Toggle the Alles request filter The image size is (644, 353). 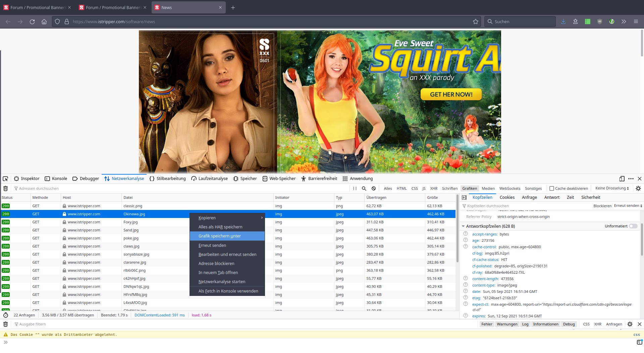click(x=388, y=188)
